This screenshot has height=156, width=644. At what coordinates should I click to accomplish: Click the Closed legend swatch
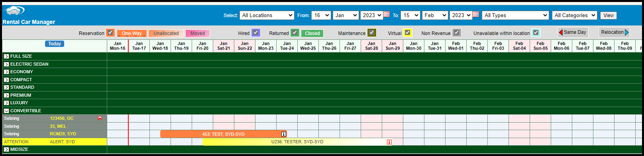pos(312,33)
